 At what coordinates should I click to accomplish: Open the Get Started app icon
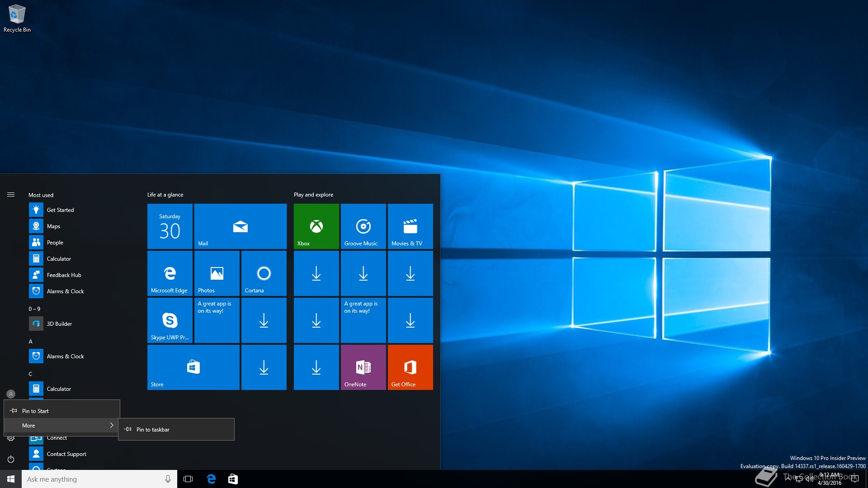click(36, 210)
